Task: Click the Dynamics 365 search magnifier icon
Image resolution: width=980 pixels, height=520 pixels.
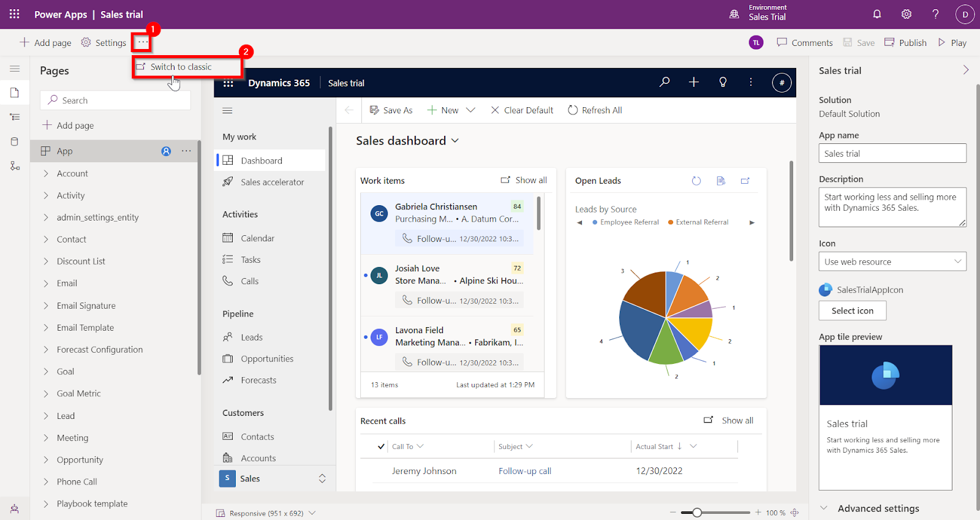Action: (x=665, y=82)
